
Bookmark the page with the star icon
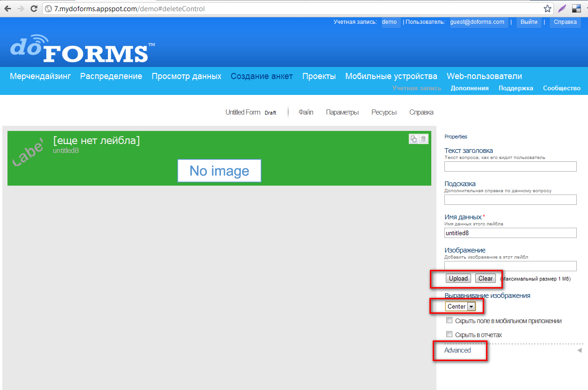click(x=547, y=9)
